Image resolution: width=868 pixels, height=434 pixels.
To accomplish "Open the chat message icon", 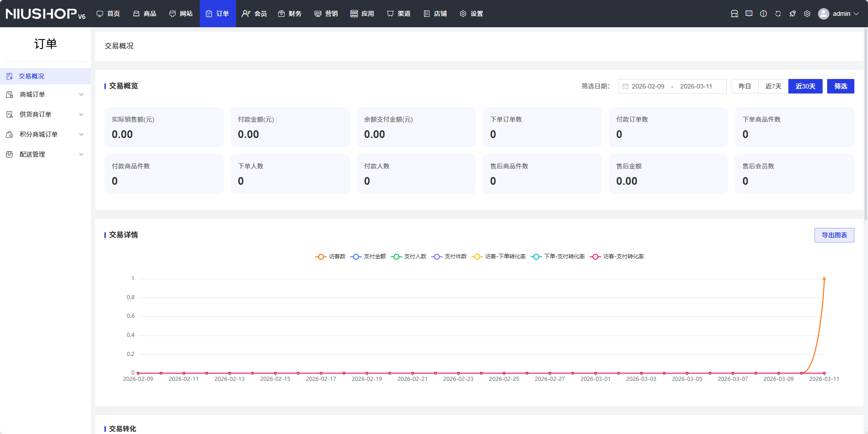I will click(x=749, y=14).
